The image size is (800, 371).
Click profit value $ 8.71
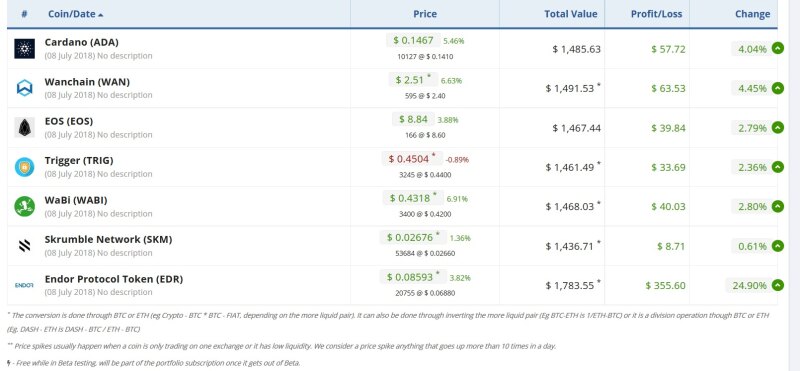pyautogui.click(x=671, y=246)
